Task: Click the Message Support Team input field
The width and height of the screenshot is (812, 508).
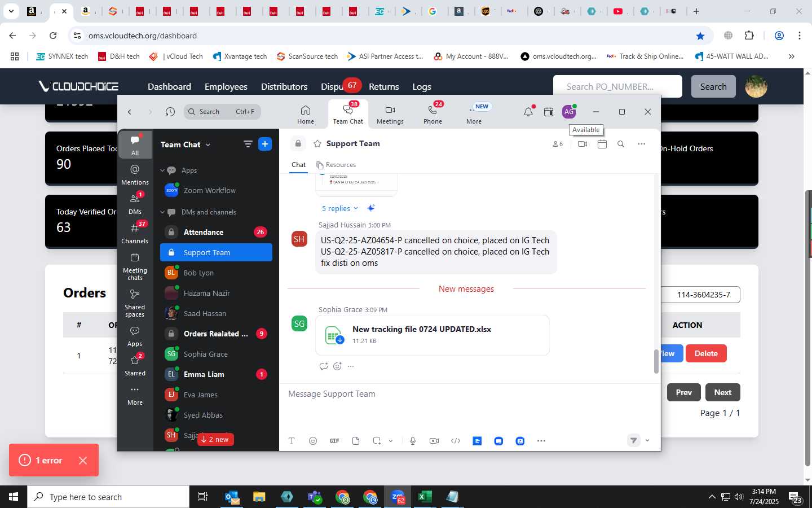Action: click(469, 394)
